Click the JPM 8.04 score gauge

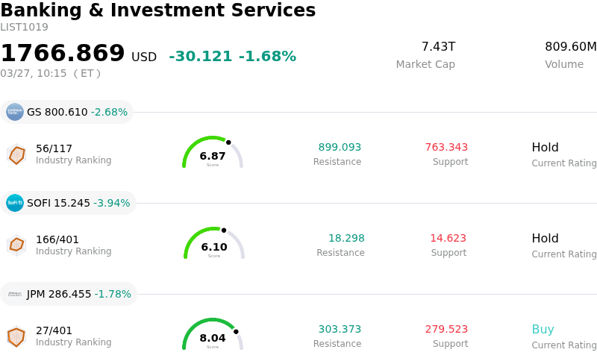coord(213,335)
